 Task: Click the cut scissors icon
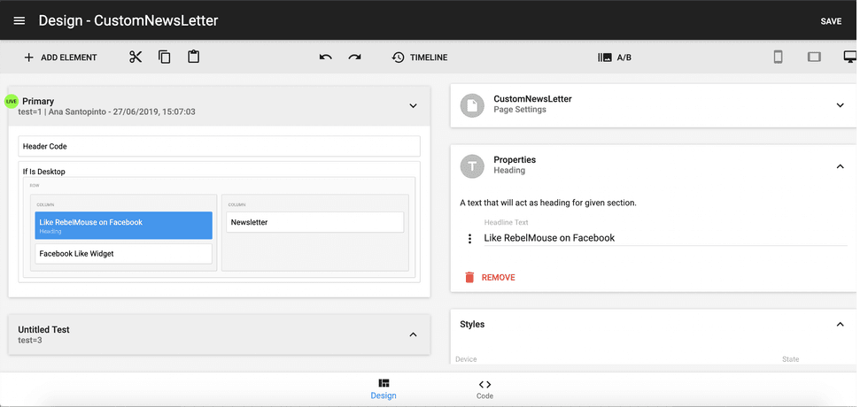click(x=136, y=58)
